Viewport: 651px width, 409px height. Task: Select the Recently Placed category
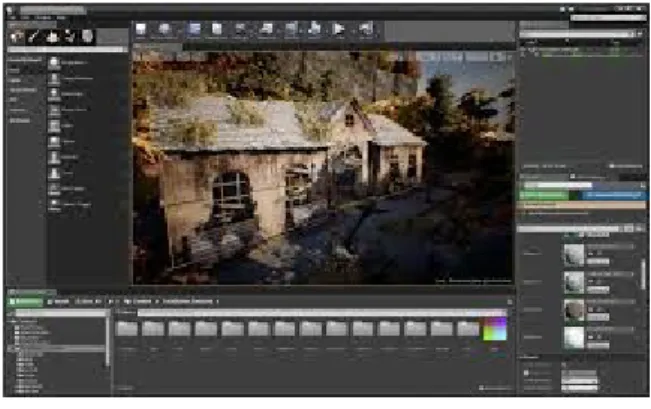(26, 60)
